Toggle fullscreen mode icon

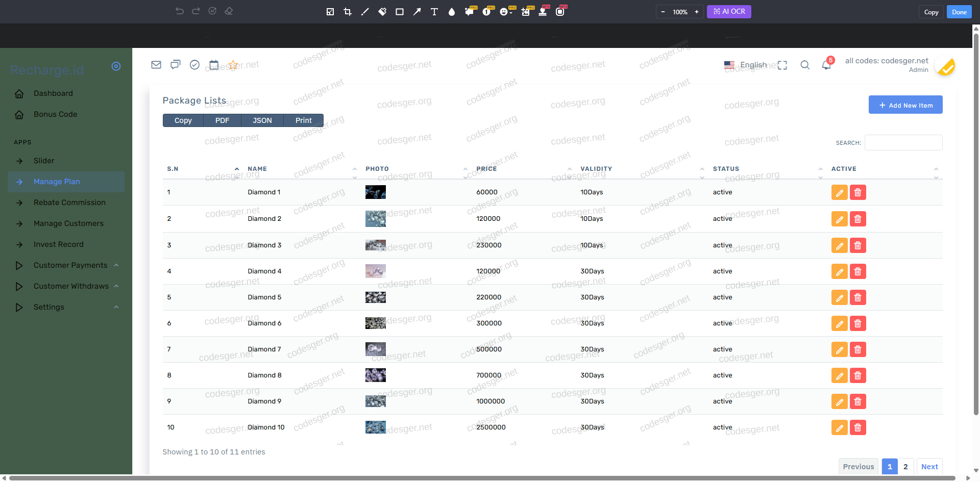[x=782, y=65]
